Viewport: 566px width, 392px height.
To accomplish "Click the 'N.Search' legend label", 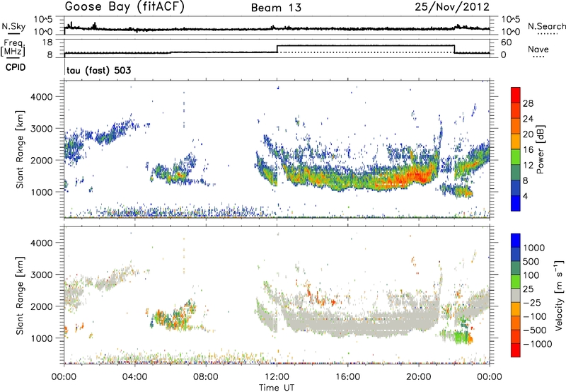I will pos(546,26).
